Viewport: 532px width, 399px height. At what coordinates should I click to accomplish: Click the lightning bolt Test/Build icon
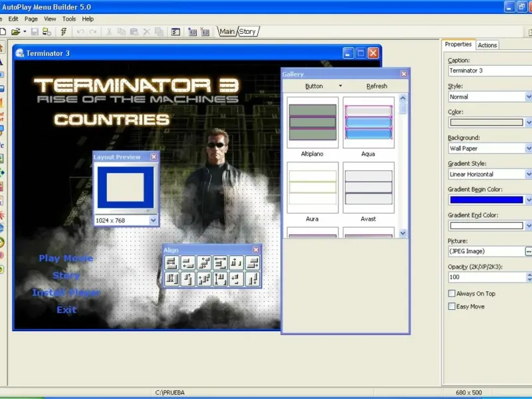coord(63,32)
